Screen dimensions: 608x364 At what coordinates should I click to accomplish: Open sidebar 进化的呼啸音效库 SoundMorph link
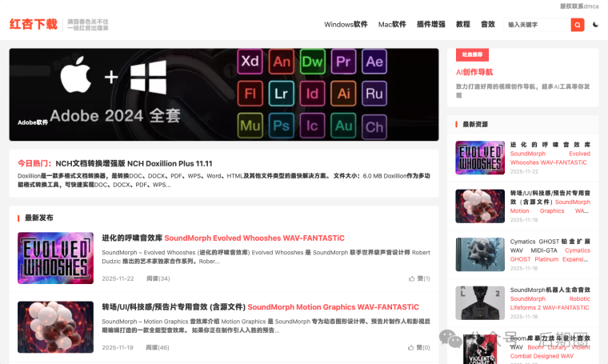550,154
